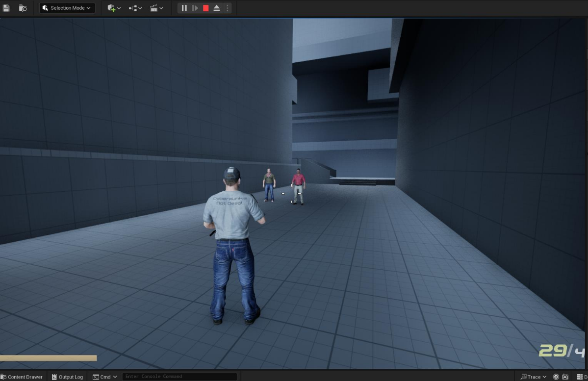
Task: Click the Cinematics clapperboard icon
Action: 153,8
